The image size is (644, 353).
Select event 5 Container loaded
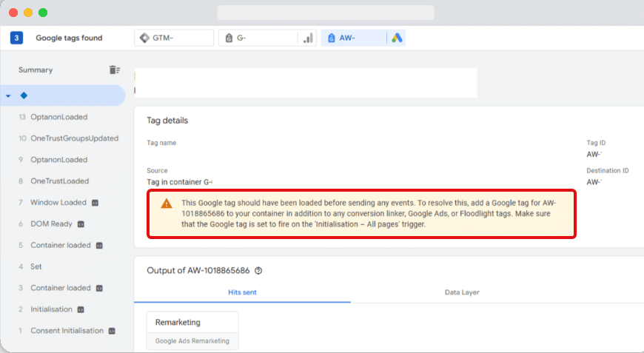62,245
